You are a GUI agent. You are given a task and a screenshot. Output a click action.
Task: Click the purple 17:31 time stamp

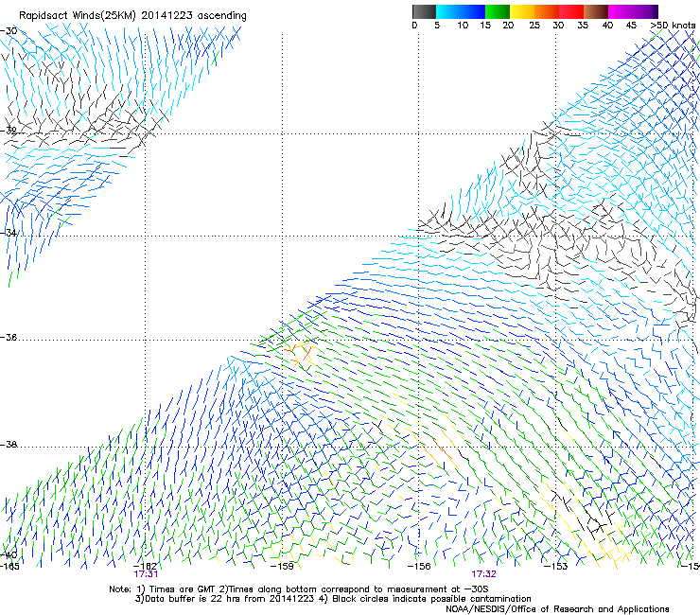(146, 574)
